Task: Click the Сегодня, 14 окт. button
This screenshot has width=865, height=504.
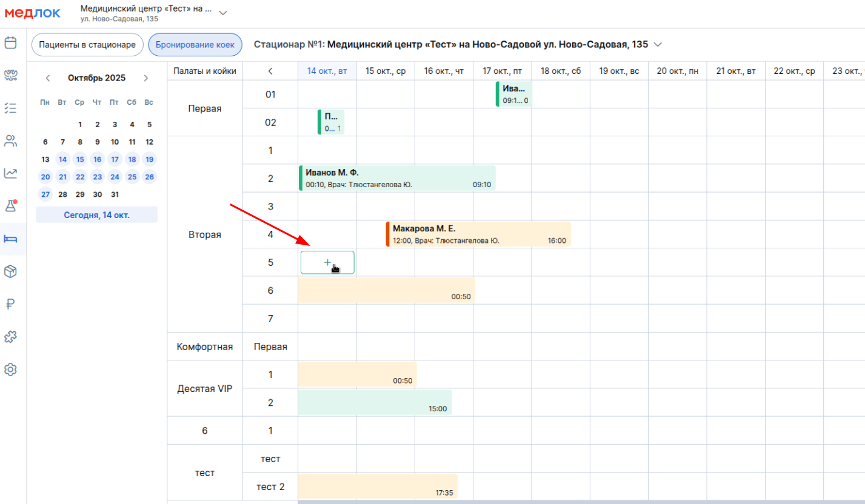Action: pos(96,215)
